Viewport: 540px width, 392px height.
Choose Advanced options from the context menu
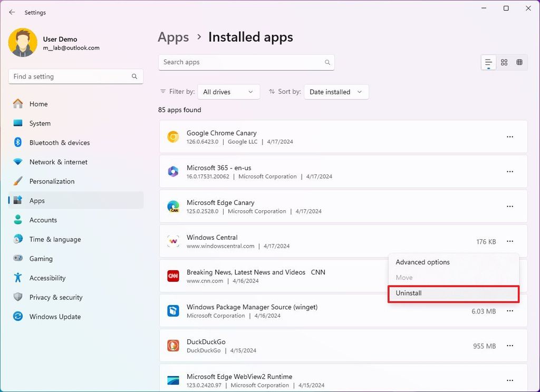pos(422,262)
